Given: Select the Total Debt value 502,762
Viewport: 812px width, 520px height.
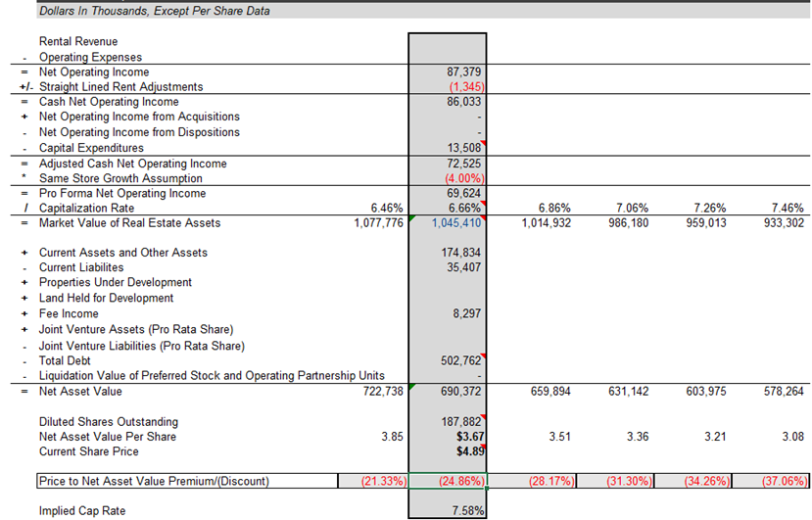Looking at the screenshot, I should point(461,361).
